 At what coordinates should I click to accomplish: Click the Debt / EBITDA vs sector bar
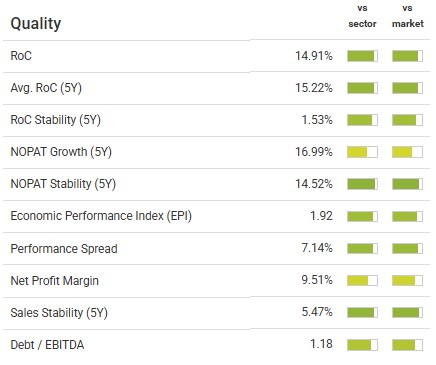[362, 345]
